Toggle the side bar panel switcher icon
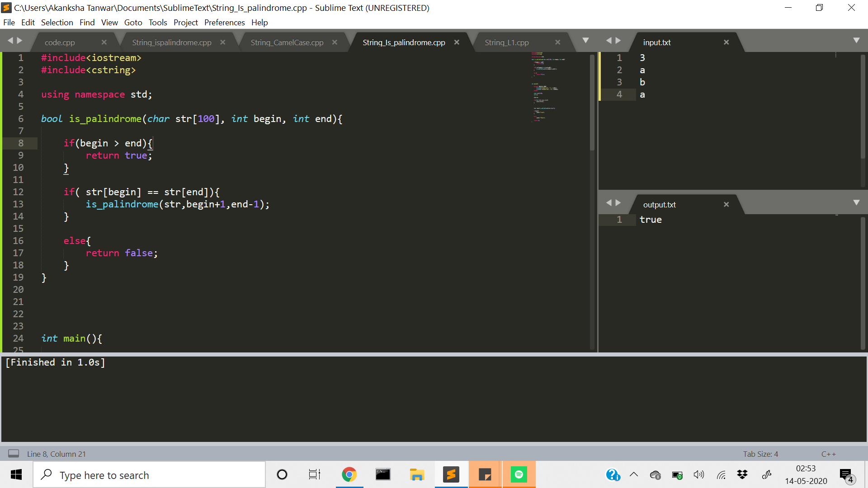This screenshot has width=868, height=488. point(14,454)
